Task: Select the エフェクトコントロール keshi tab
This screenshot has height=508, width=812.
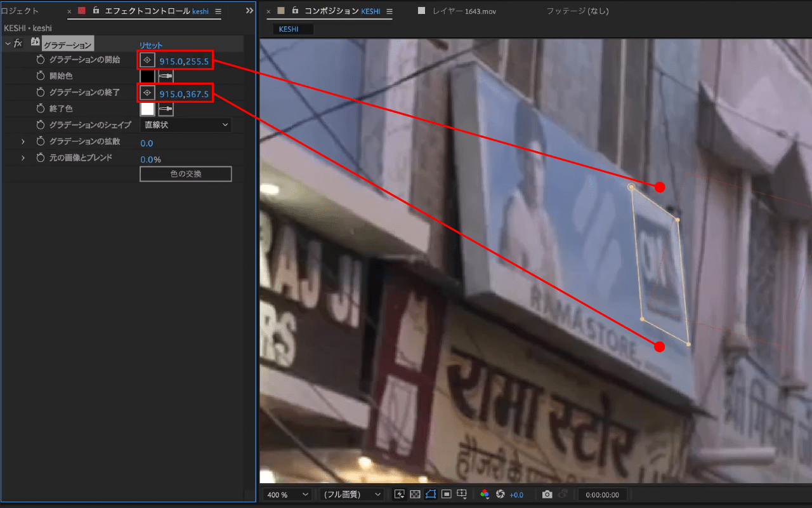Action: [156, 11]
